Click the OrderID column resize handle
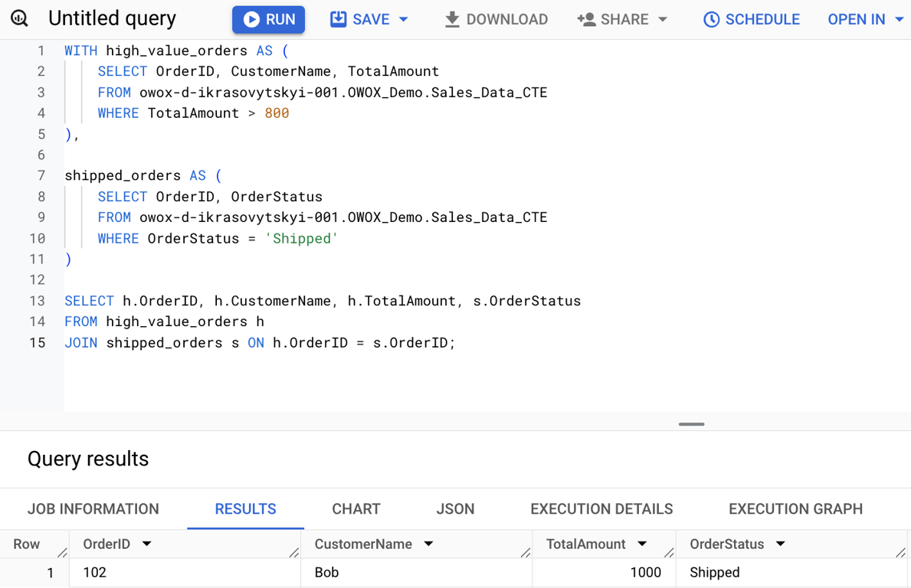This screenshot has width=911, height=588. click(294, 553)
